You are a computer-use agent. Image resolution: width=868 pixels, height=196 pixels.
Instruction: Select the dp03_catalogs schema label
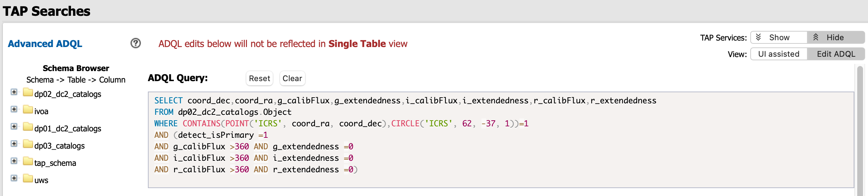point(60,146)
